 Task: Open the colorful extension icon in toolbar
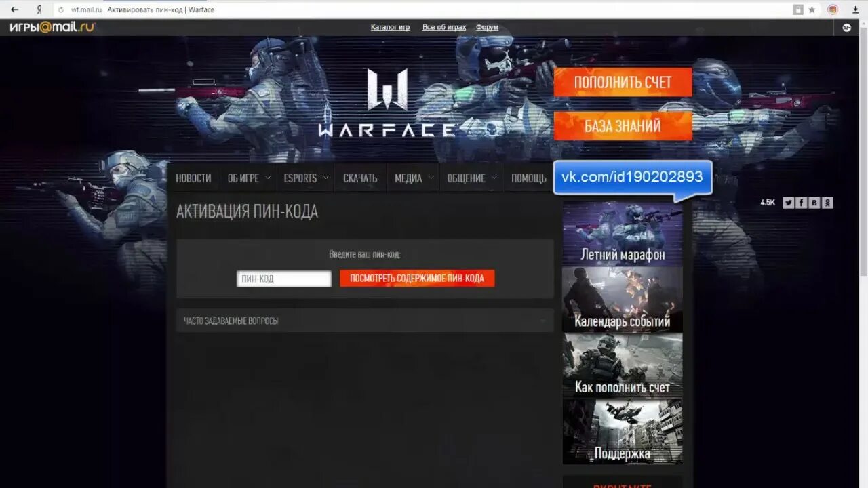coord(833,9)
